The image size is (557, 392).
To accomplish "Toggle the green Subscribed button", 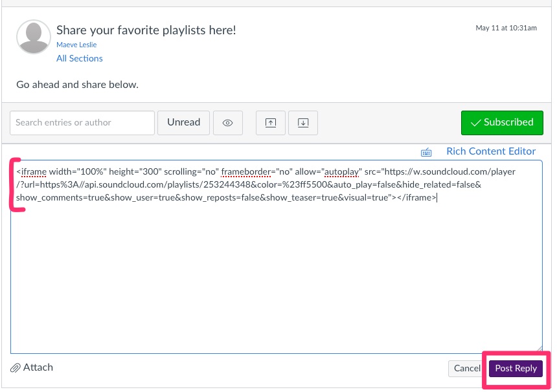I will coord(502,122).
